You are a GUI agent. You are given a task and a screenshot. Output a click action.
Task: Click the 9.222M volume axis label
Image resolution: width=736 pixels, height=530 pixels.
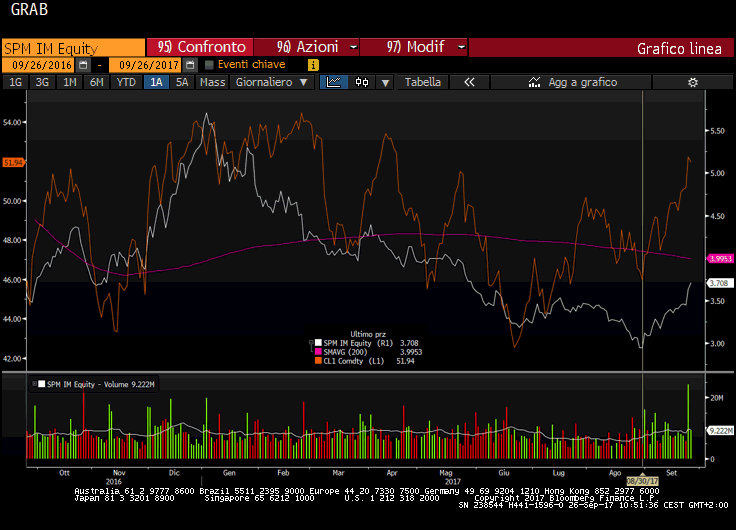(x=721, y=430)
